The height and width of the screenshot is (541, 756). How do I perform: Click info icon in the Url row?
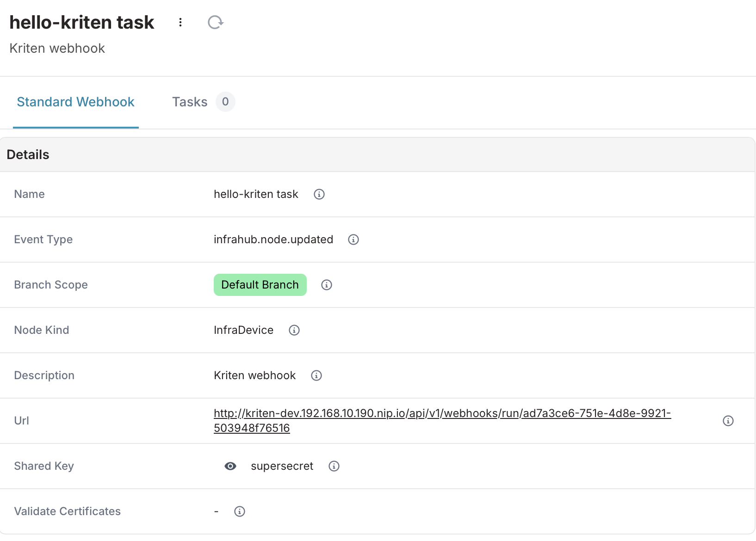[x=728, y=421]
